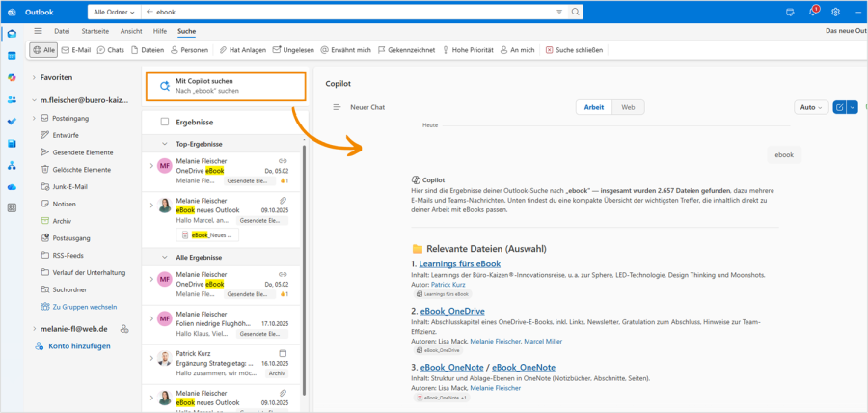Open Calendar in the left app bar
Viewport: 868px width, 413px height.
point(12,55)
